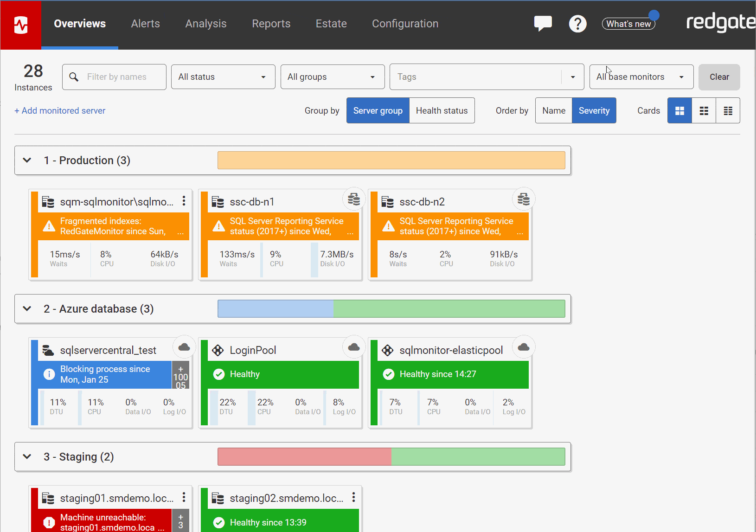Click the green check icon on LoginPool Healthy

point(219,374)
